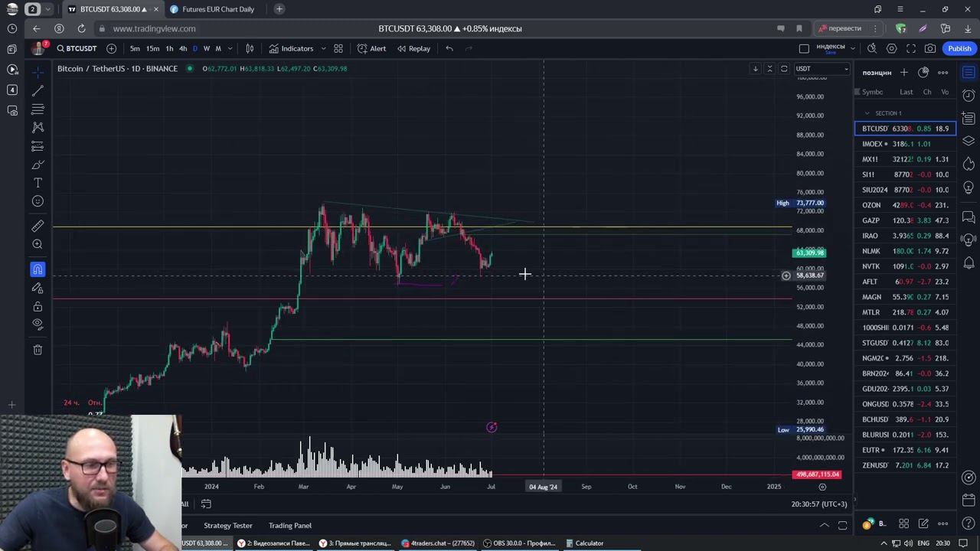This screenshot has height=551, width=980.
Task: Click the перевести translate button
Action: pyautogui.click(x=840, y=28)
